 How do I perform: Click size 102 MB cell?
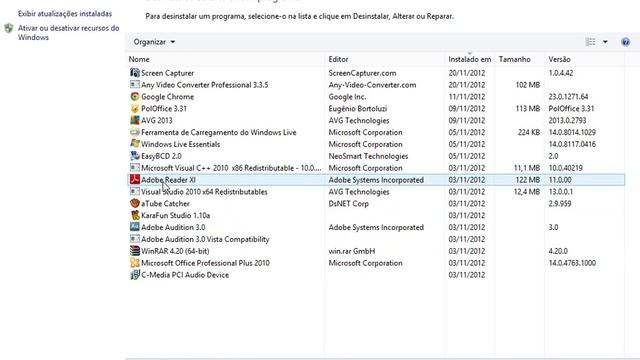tap(528, 85)
